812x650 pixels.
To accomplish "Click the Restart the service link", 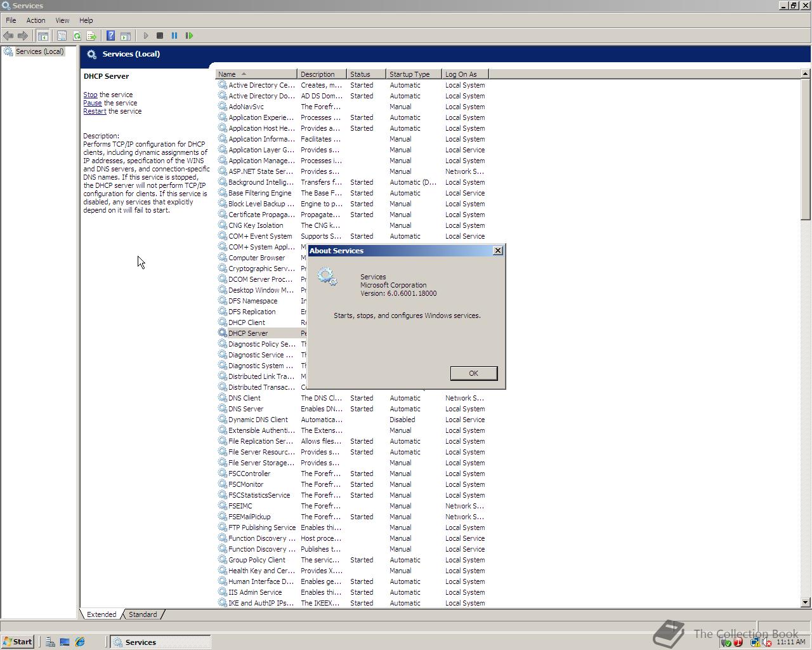I will pos(95,111).
